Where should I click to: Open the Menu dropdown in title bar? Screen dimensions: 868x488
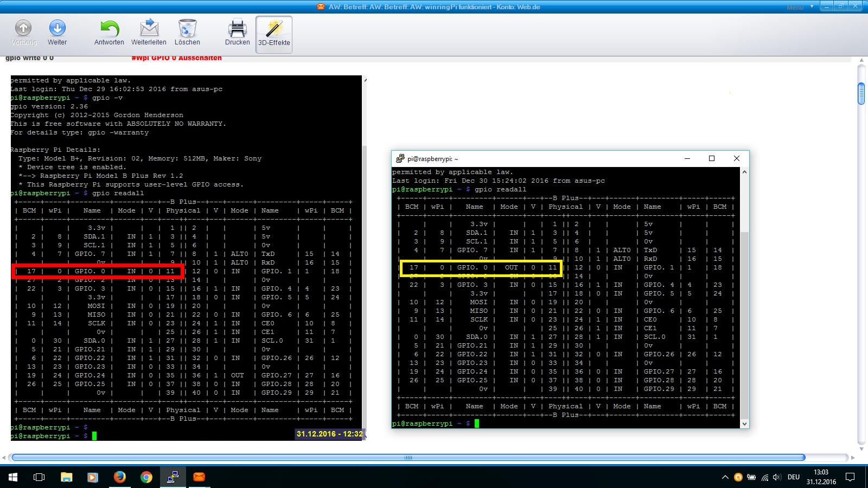[799, 7]
